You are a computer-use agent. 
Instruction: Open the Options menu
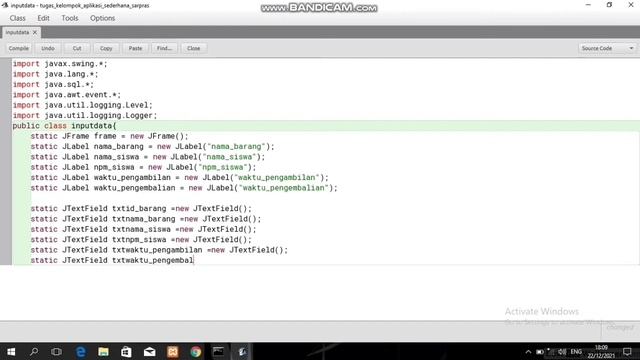(x=102, y=18)
